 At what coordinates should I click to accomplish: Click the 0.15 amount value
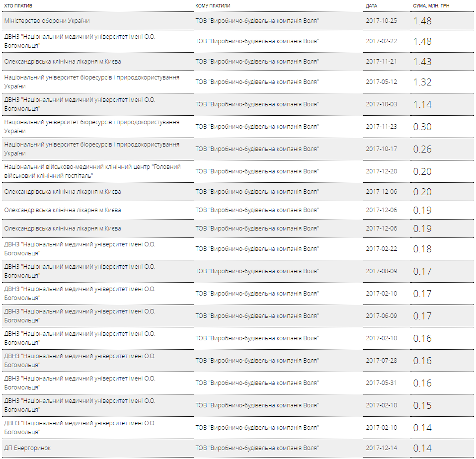point(422,405)
